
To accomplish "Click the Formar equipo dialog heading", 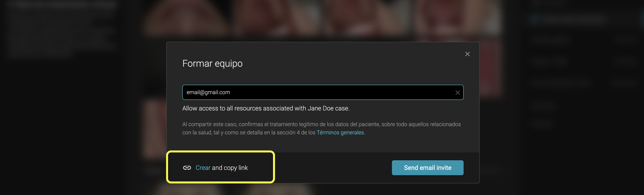I will 212,64.
